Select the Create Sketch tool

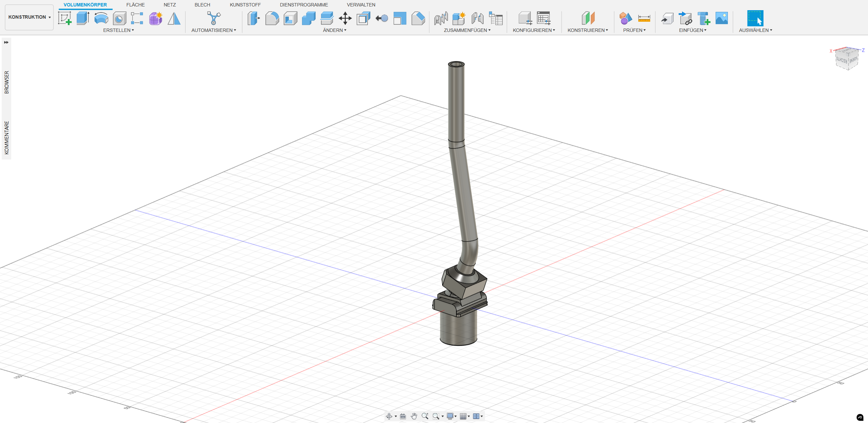click(64, 18)
